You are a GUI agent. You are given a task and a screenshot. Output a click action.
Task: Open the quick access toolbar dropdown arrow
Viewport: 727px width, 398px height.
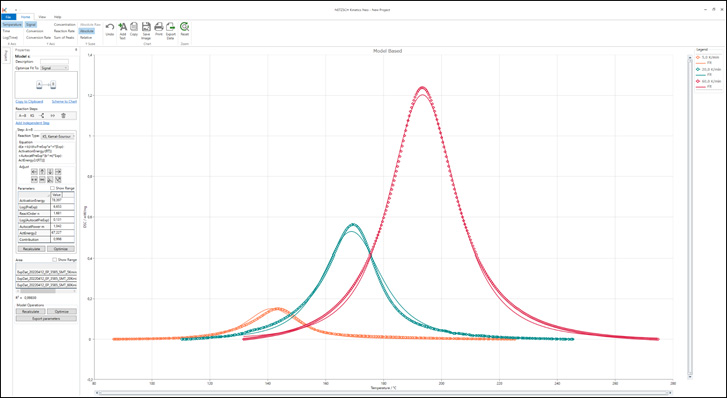(x=15, y=10)
